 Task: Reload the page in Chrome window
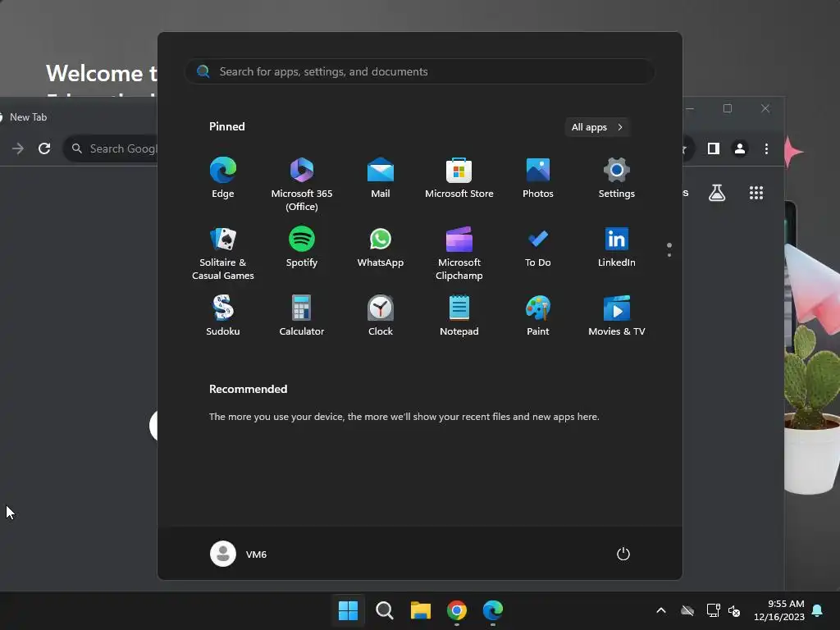coord(44,148)
